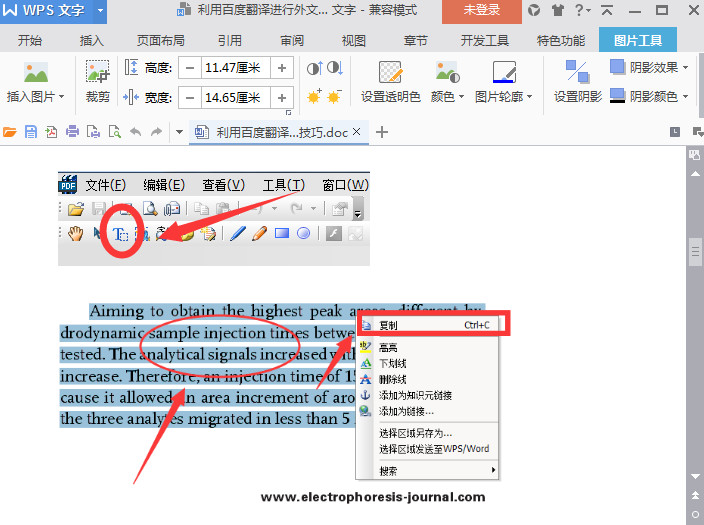
Task: Click the open folder icon in quick toolbar
Action: pyautogui.click(x=9, y=132)
